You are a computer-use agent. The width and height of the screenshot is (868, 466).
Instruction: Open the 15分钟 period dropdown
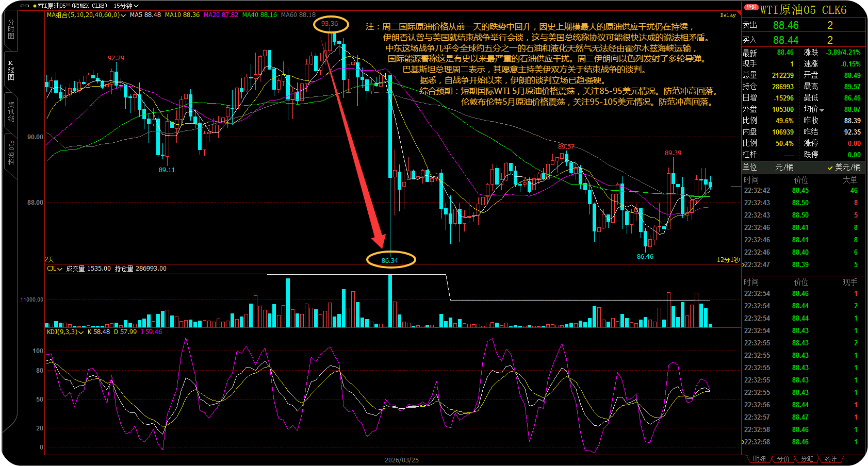pos(126,6)
